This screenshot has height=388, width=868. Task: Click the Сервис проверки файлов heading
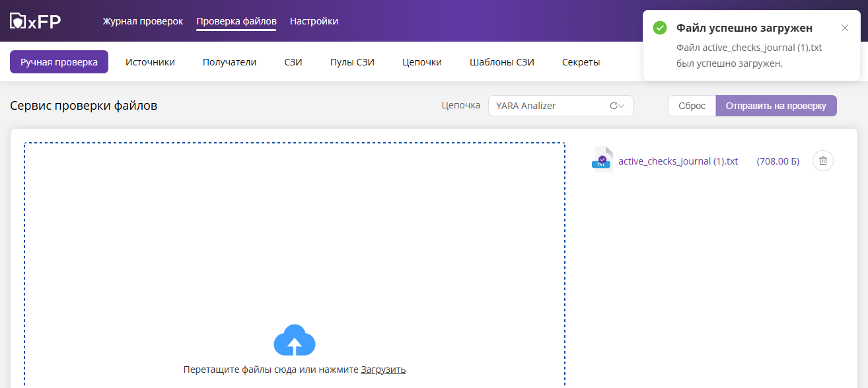(x=84, y=106)
